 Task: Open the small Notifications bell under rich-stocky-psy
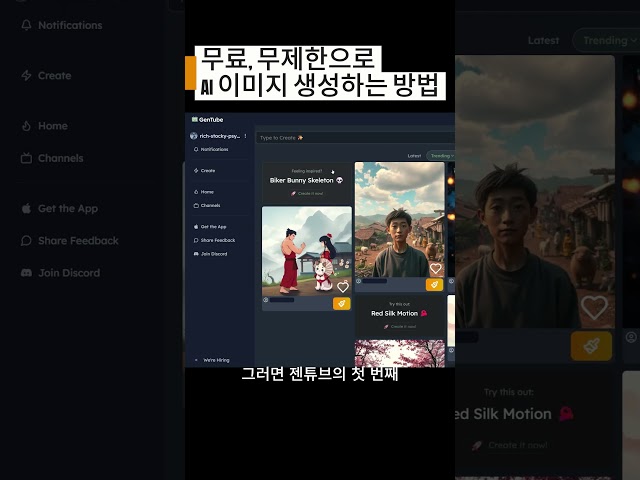(x=196, y=149)
